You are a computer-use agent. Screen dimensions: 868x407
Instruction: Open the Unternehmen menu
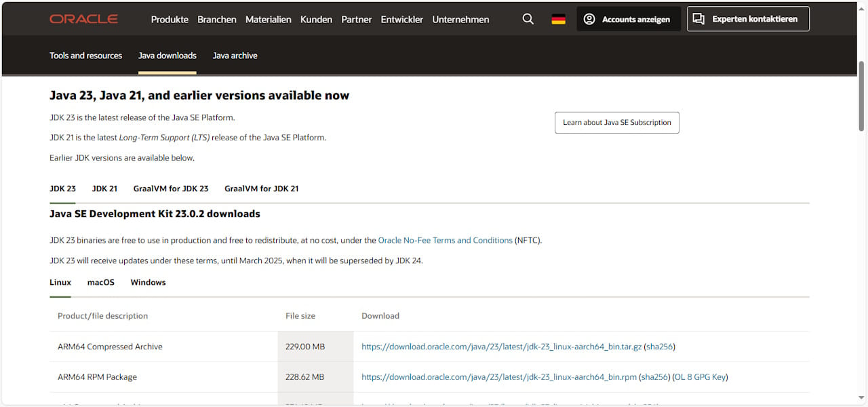pos(460,20)
